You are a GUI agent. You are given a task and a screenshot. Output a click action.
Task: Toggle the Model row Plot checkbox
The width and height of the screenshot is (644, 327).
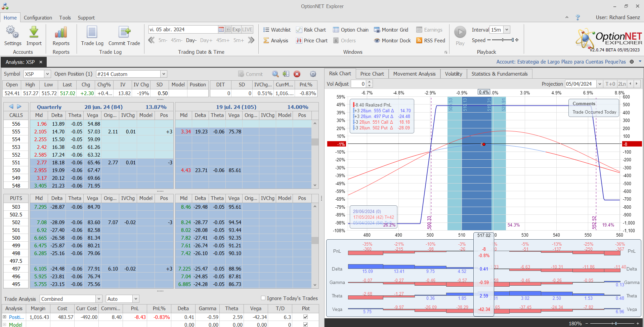pyautogui.click(x=305, y=325)
